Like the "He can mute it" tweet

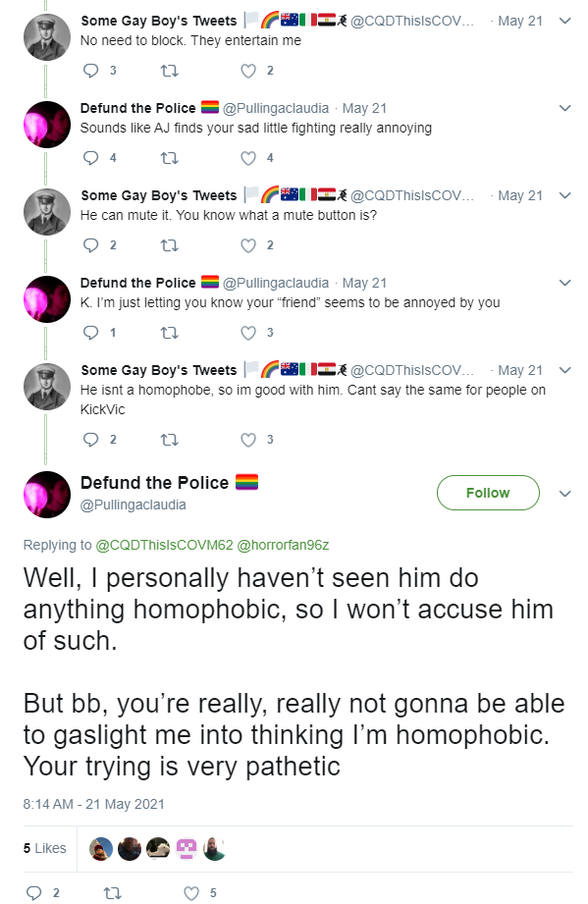click(x=248, y=245)
